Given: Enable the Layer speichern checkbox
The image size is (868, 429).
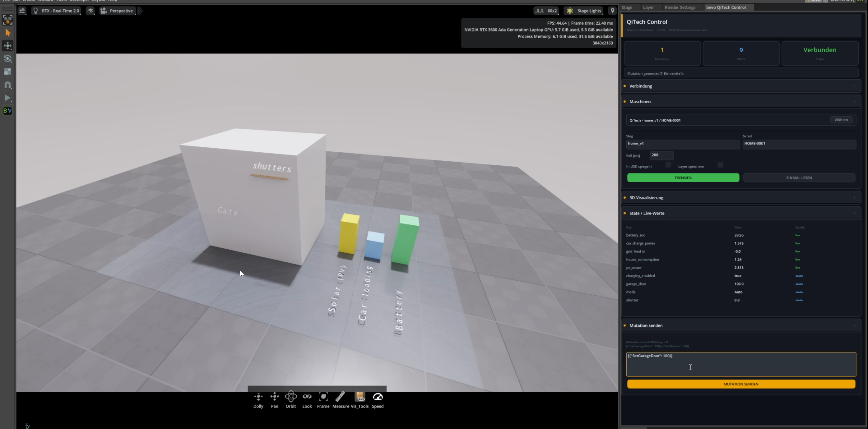Looking at the screenshot, I should tap(720, 165).
